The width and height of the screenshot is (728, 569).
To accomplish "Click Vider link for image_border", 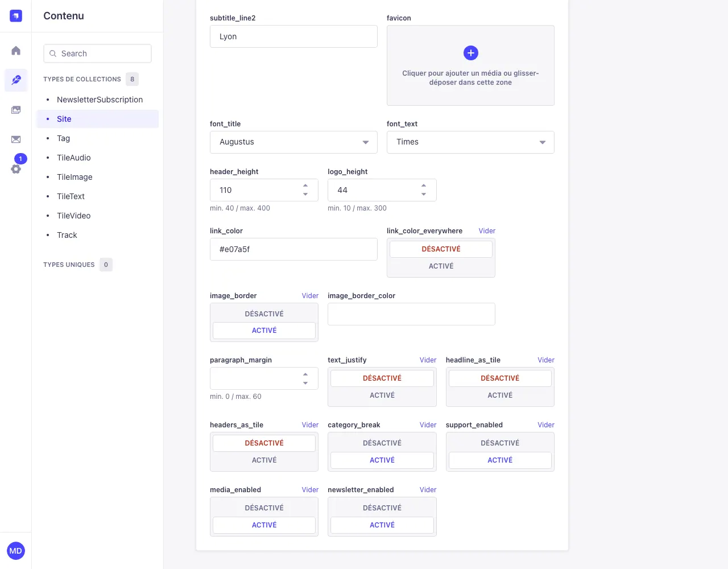I will [x=310, y=296].
